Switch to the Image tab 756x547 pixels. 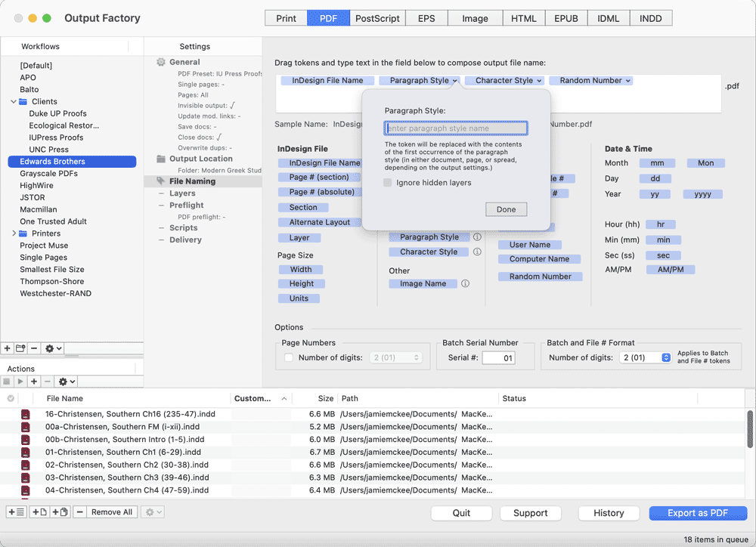[x=475, y=18]
